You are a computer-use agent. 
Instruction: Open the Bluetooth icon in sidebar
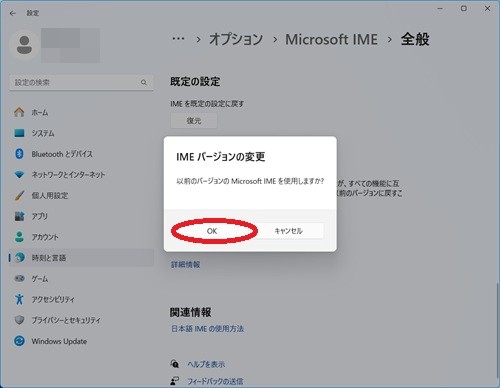point(19,154)
